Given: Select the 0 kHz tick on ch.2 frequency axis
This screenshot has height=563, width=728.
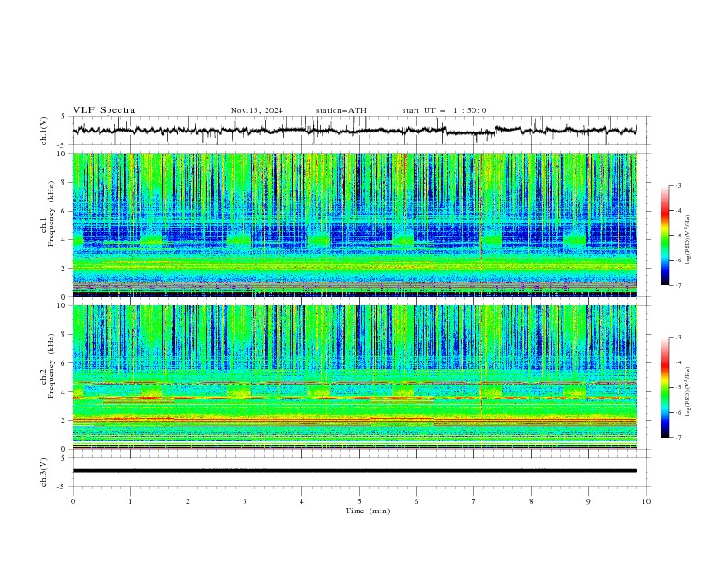Looking at the screenshot, I should [x=65, y=449].
